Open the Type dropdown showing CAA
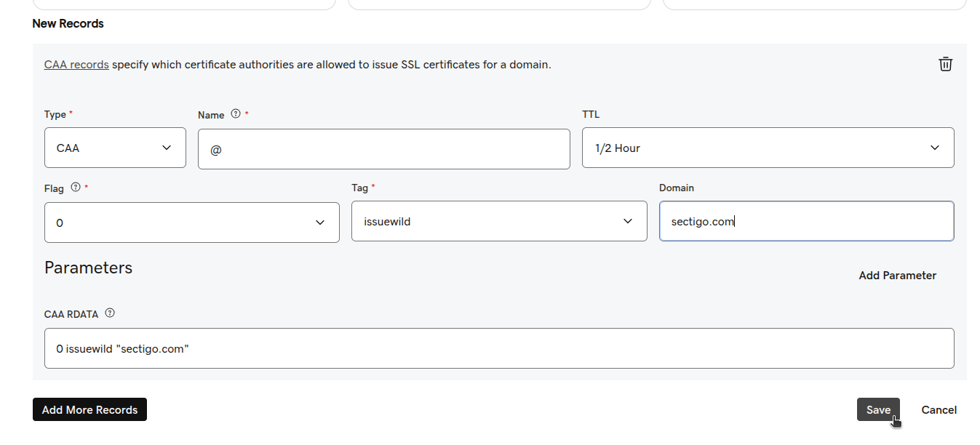Viewport: 980px width, 445px height. tap(115, 148)
